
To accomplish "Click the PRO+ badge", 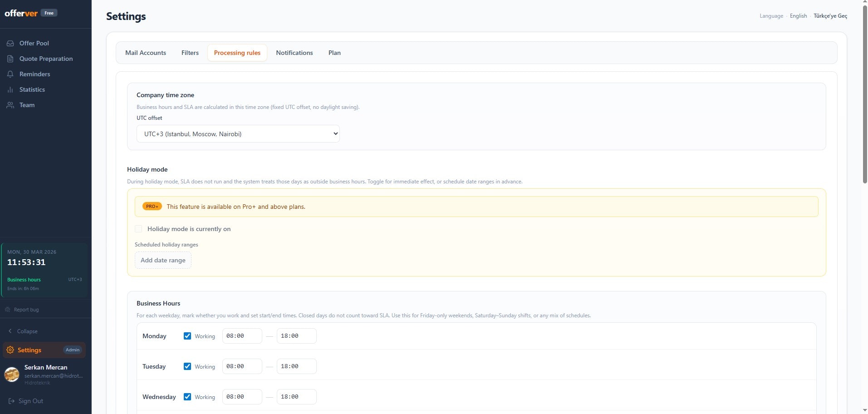I will (152, 207).
